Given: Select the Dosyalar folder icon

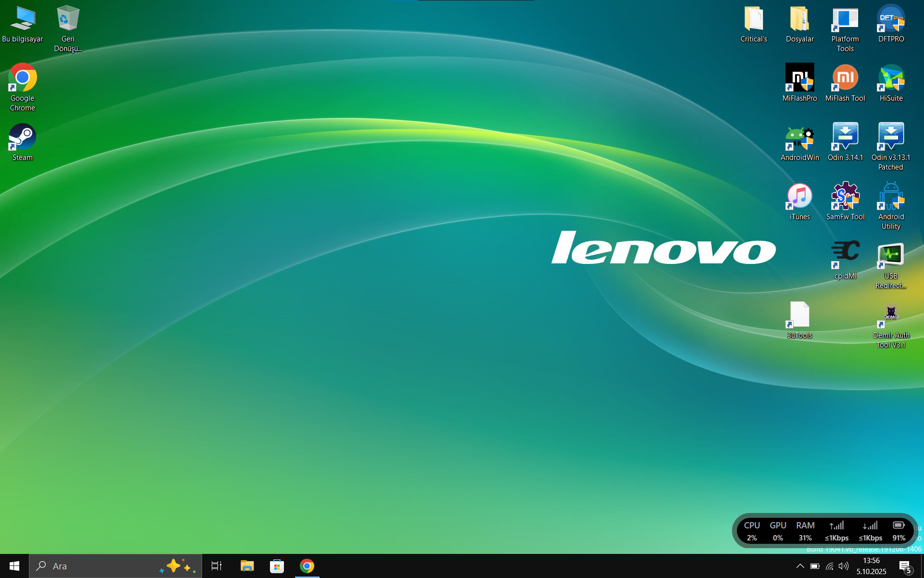Looking at the screenshot, I should click(x=800, y=24).
